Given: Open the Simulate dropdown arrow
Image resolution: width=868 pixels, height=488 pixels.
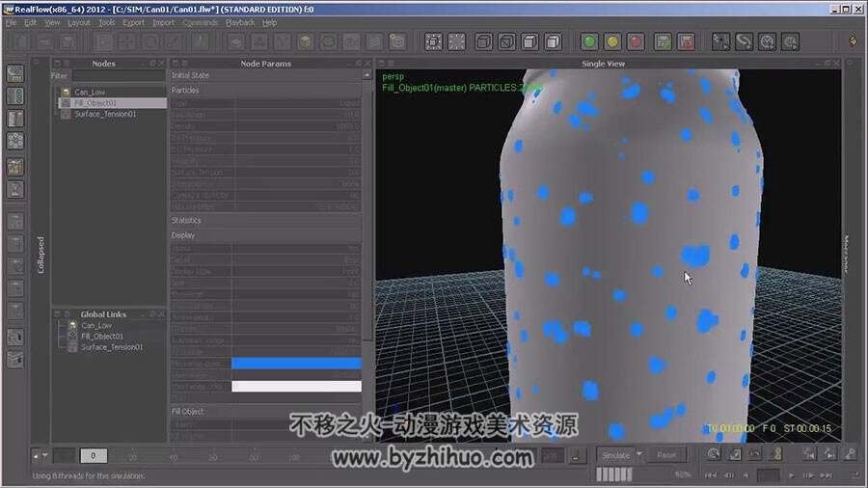Looking at the screenshot, I should [x=640, y=455].
